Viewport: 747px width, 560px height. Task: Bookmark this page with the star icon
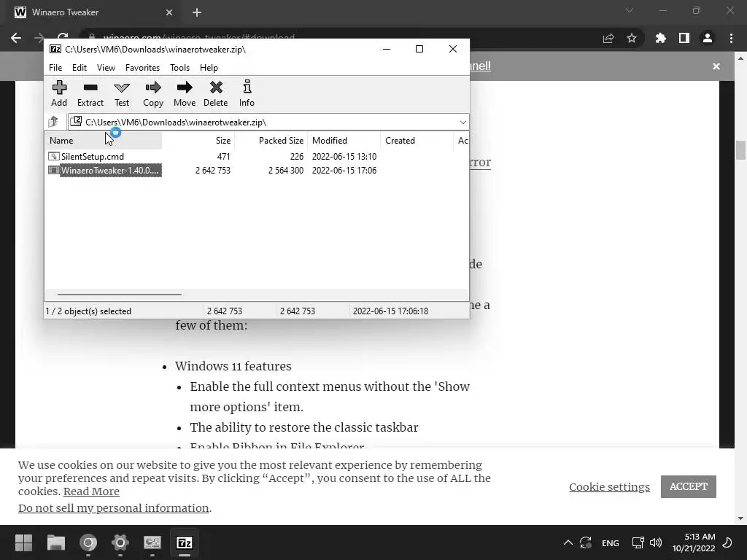[632, 38]
